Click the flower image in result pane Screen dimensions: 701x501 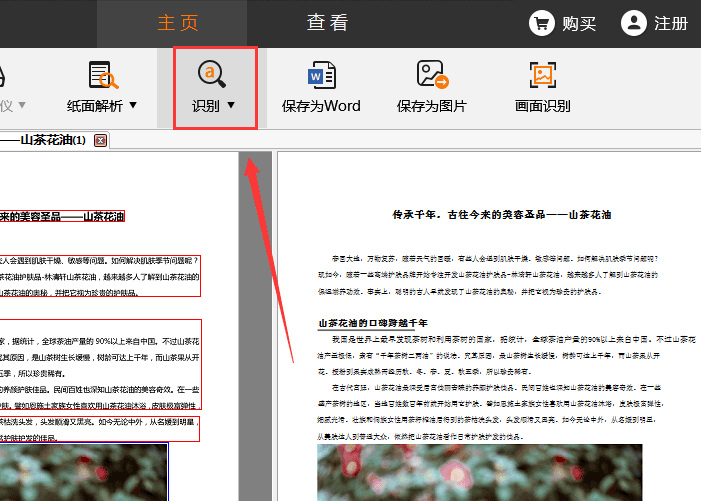[479, 472]
